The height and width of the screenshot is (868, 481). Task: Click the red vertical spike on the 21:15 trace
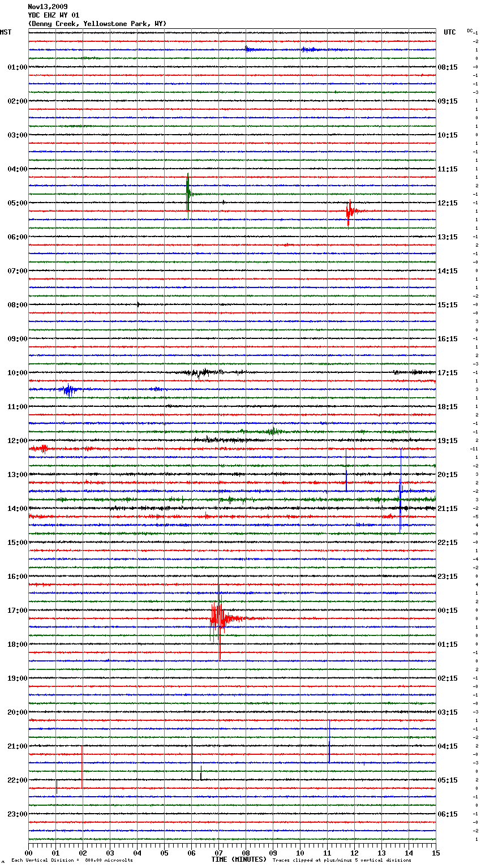(82, 767)
